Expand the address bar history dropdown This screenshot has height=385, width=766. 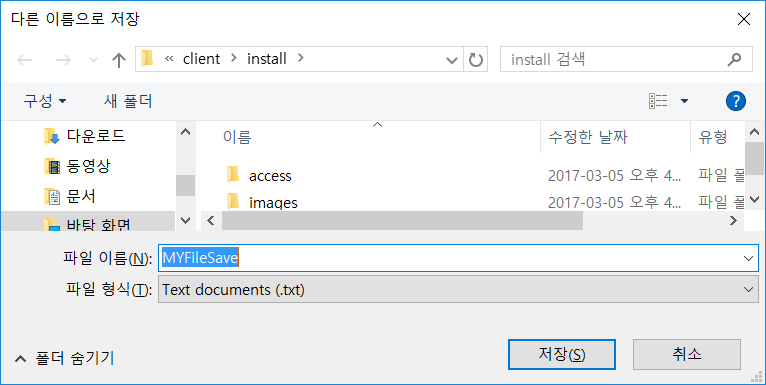pyautogui.click(x=452, y=60)
